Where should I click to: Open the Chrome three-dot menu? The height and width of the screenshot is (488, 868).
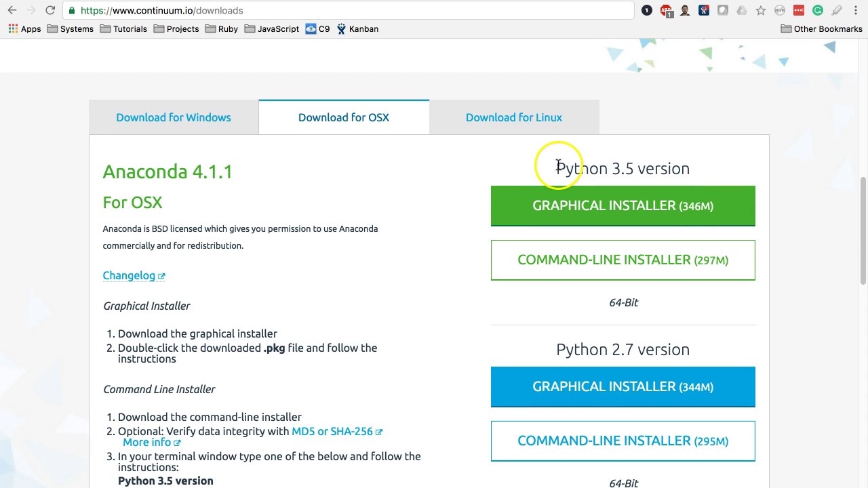(x=856, y=10)
